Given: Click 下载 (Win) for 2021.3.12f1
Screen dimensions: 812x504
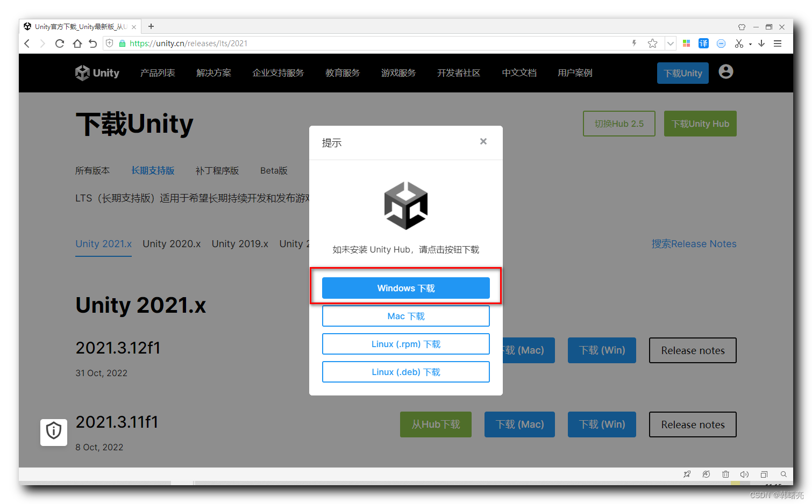Looking at the screenshot, I should click(602, 350).
